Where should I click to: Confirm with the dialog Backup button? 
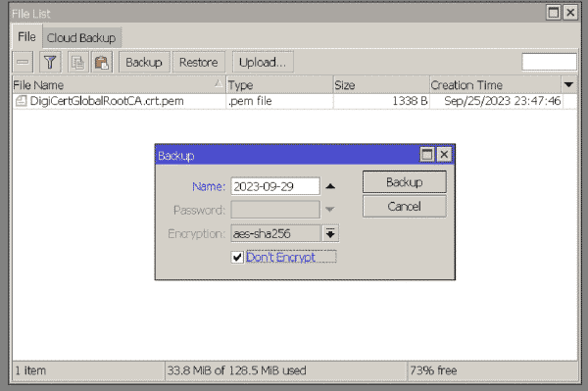(404, 182)
